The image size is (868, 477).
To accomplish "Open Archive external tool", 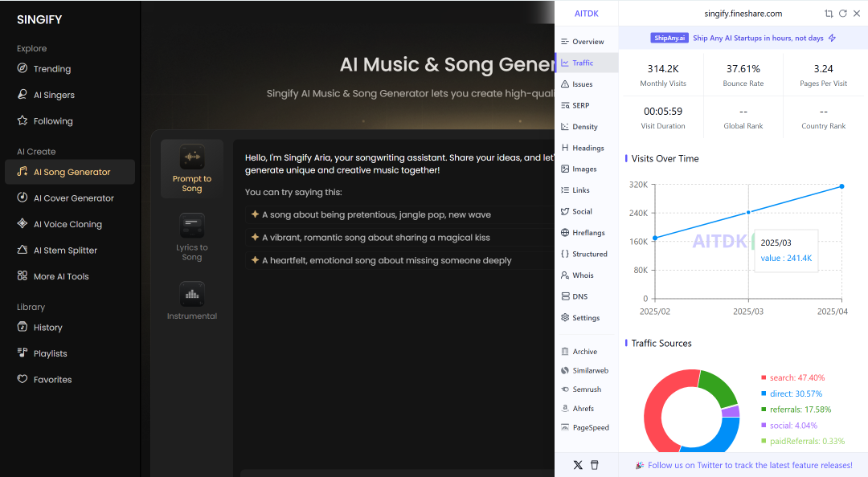I will click(579, 352).
